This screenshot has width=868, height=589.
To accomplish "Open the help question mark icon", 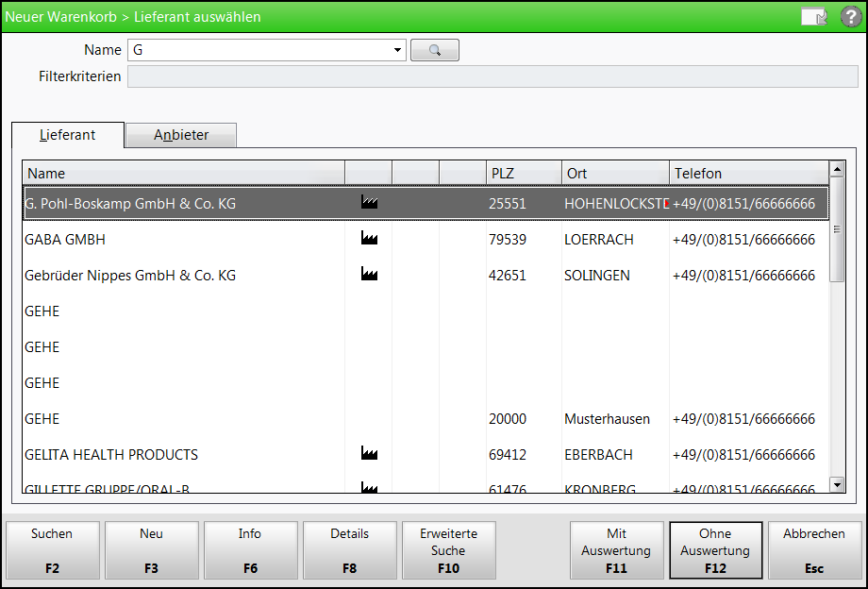I will (851, 17).
